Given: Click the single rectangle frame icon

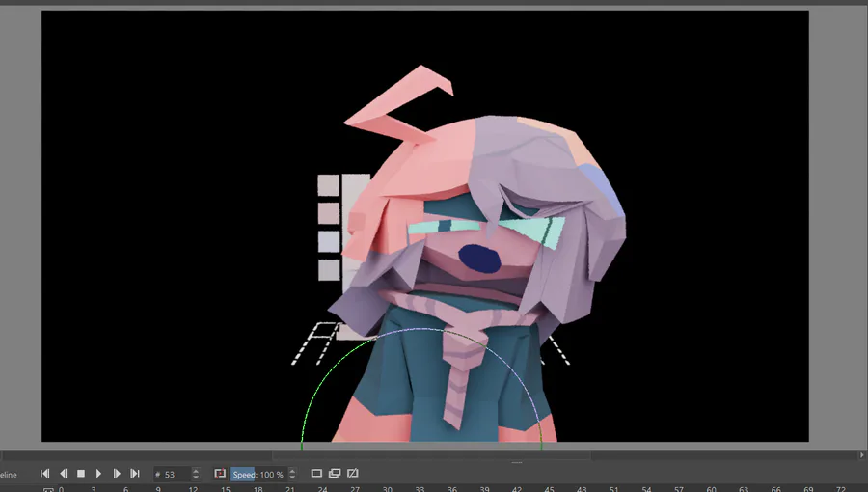Looking at the screenshot, I should tap(316, 473).
